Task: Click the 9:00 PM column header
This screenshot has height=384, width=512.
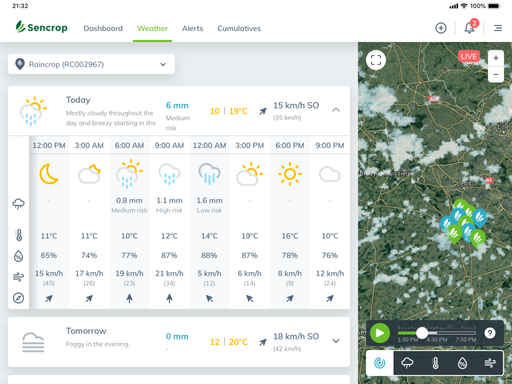Action: pos(330,145)
